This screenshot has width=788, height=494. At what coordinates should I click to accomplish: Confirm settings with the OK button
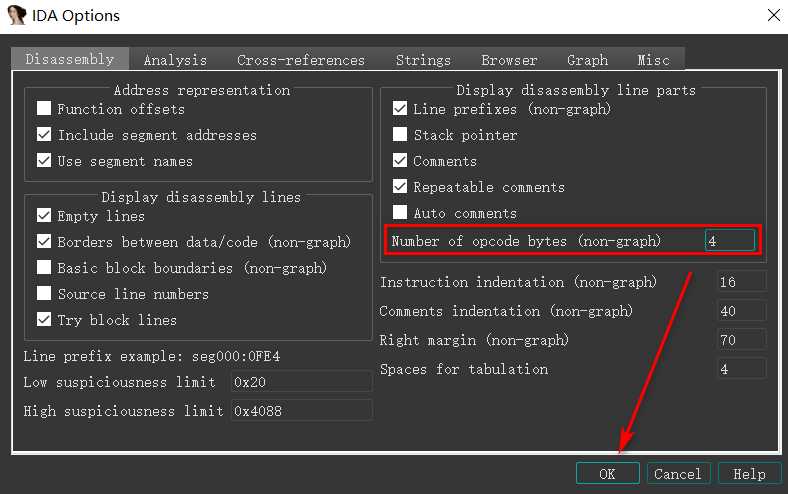(x=608, y=474)
